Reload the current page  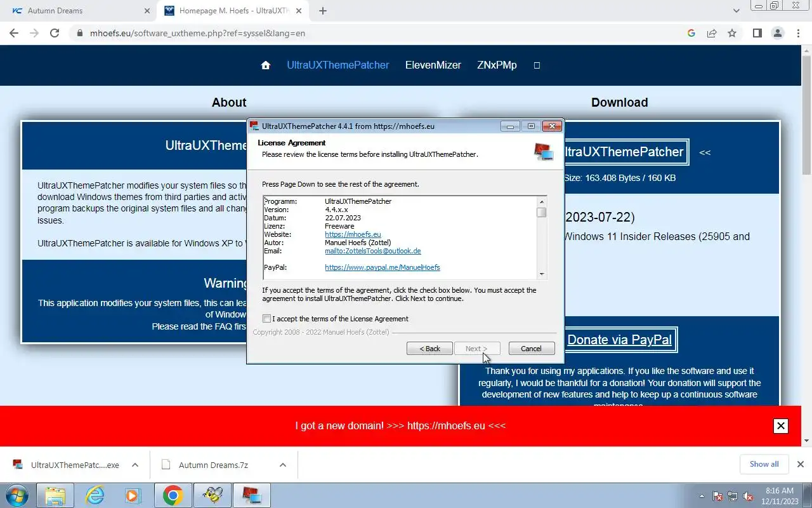click(x=55, y=33)
